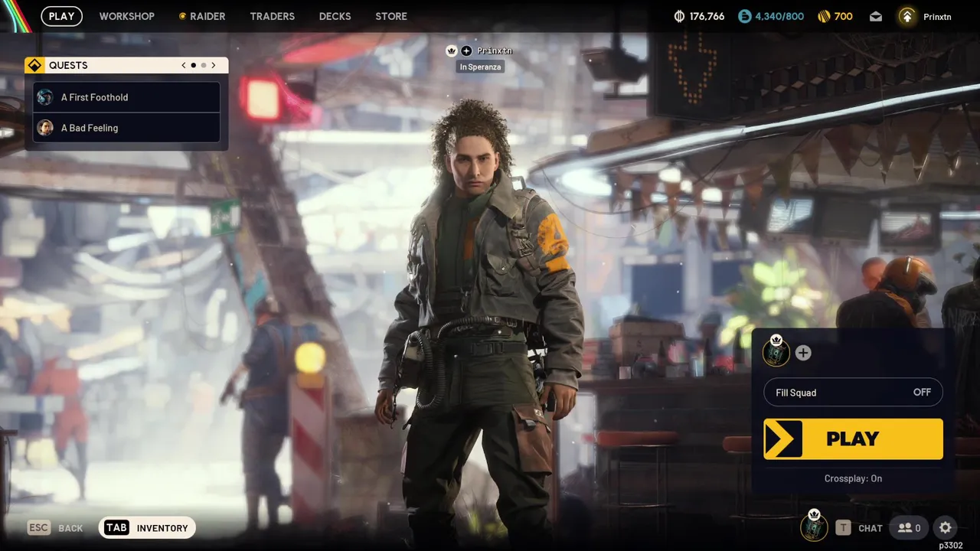Open the mail inbox envelope icon

click(876, 16)
